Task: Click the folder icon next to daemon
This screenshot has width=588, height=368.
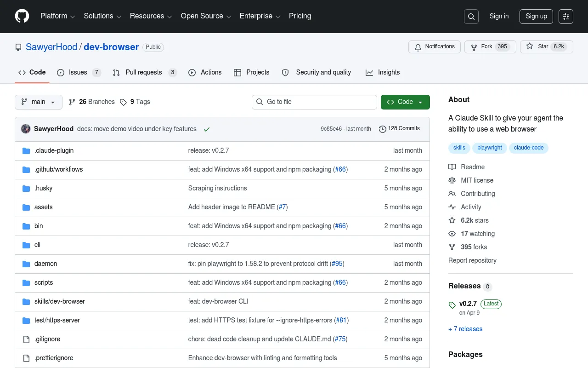Action: click(x=26, y=264)
